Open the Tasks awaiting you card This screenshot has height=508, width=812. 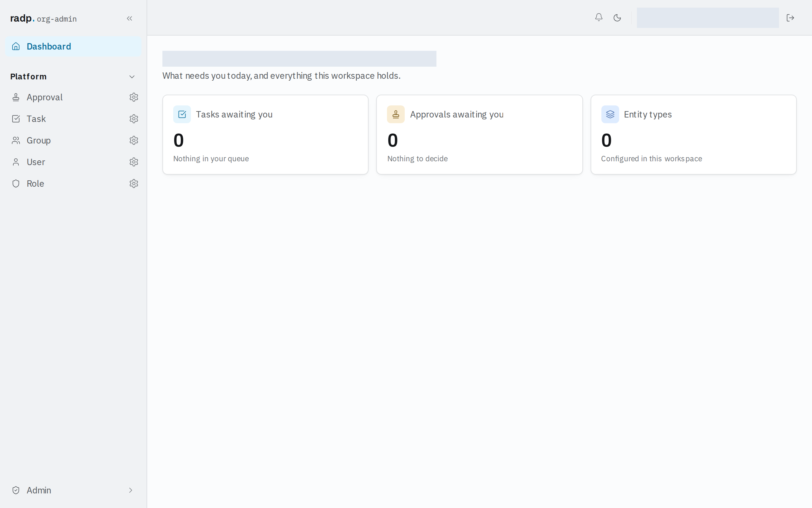(x=265, y=134)
